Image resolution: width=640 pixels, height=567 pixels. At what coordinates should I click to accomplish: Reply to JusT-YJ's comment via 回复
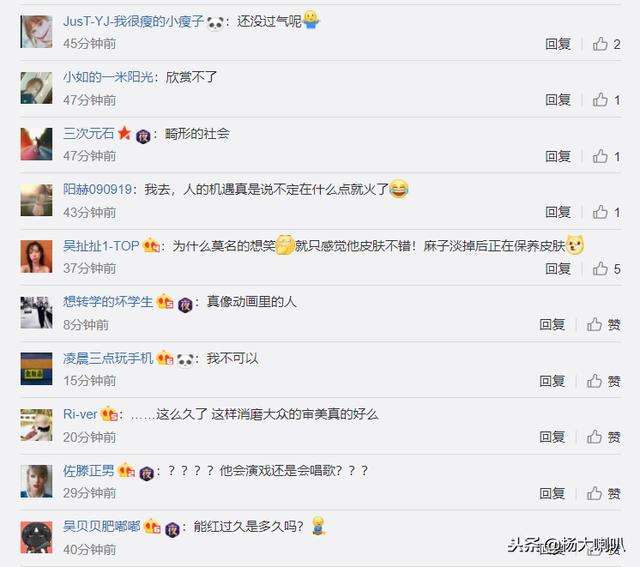point(558,44)
